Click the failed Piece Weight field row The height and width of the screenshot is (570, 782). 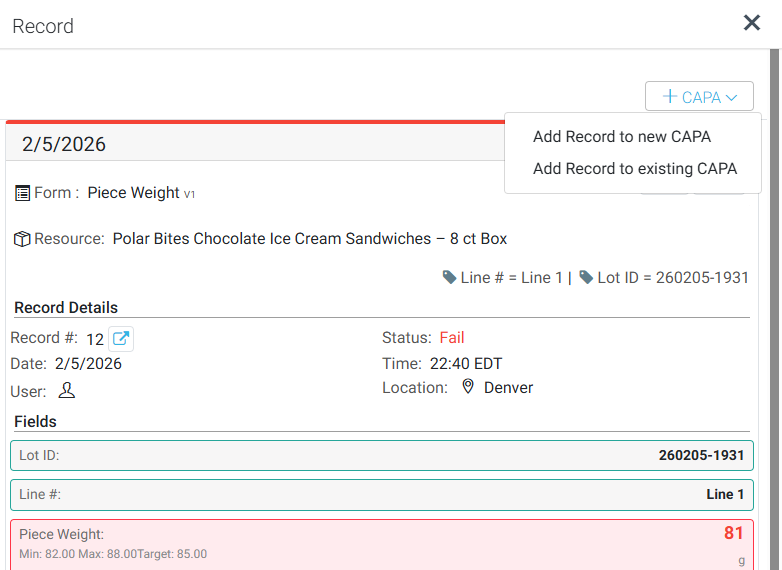point(381,543)
